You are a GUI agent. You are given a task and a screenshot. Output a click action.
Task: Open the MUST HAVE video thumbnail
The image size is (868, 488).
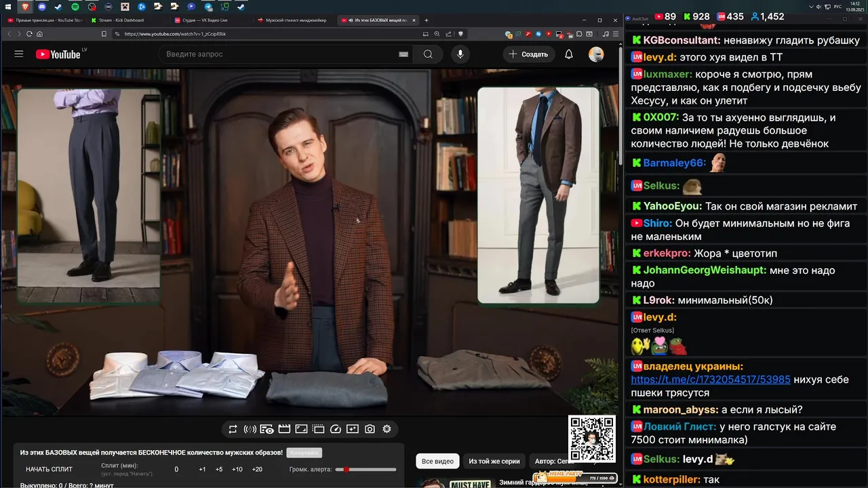454,483
